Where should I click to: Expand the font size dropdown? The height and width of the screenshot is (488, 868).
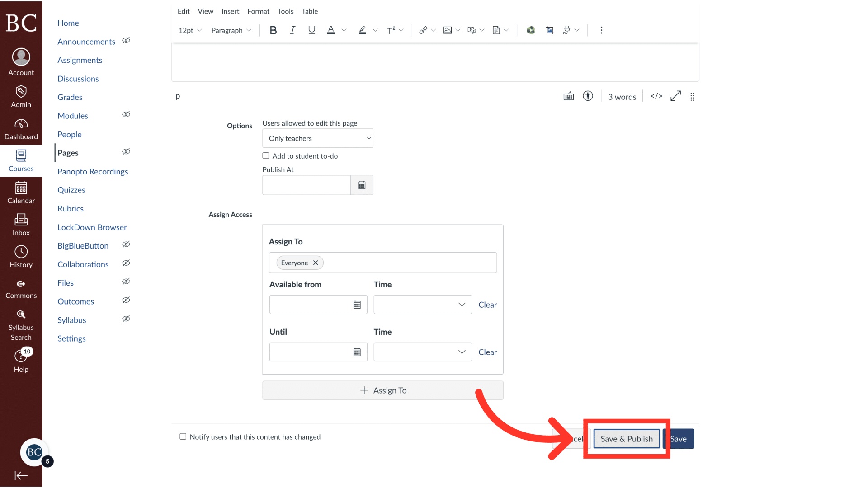[x=189, y=30]
